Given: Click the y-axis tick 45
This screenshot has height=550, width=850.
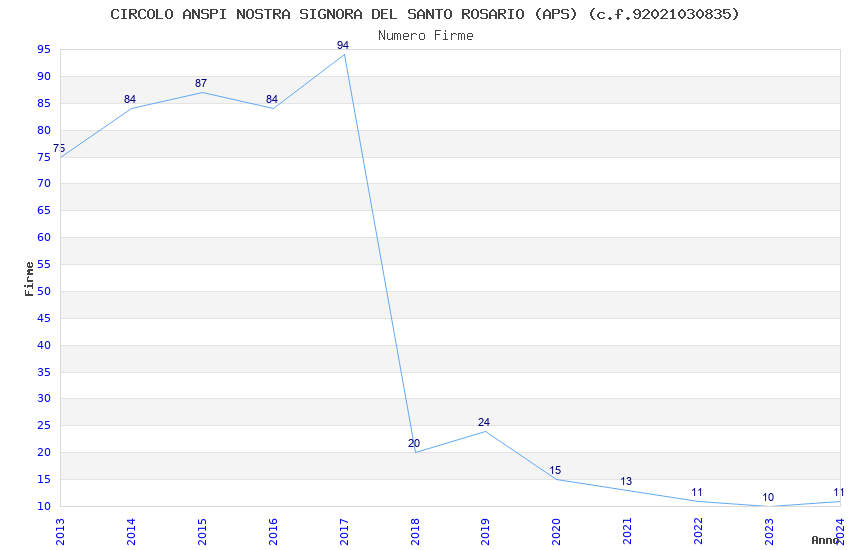Looking at the screenshot, I should (x=44, y=318).
